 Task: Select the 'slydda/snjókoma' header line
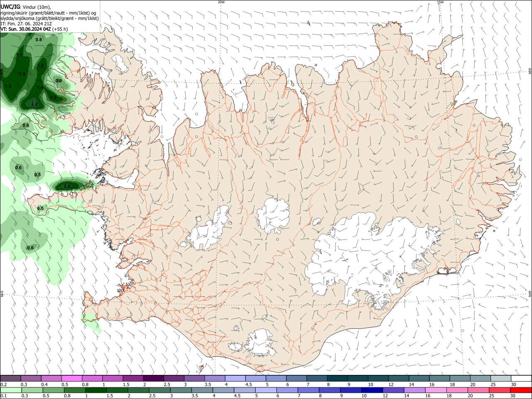[x=50, y=18]
